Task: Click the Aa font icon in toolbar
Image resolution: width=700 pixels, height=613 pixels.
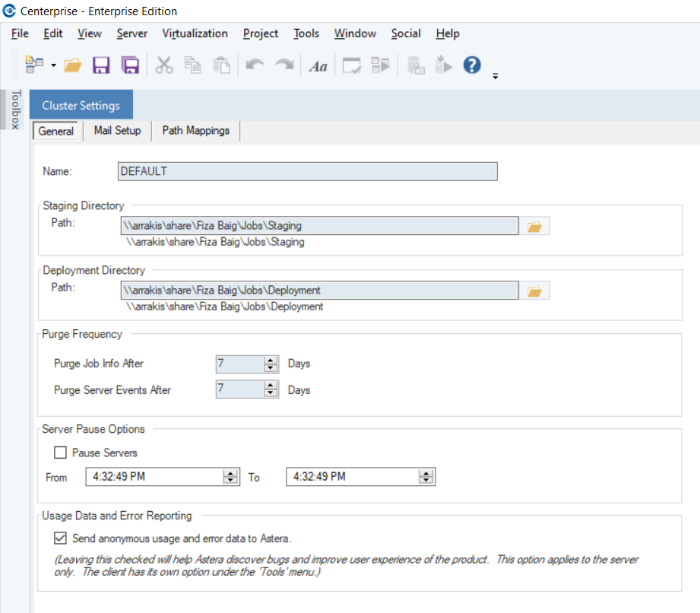Action: tap(318, 66)
